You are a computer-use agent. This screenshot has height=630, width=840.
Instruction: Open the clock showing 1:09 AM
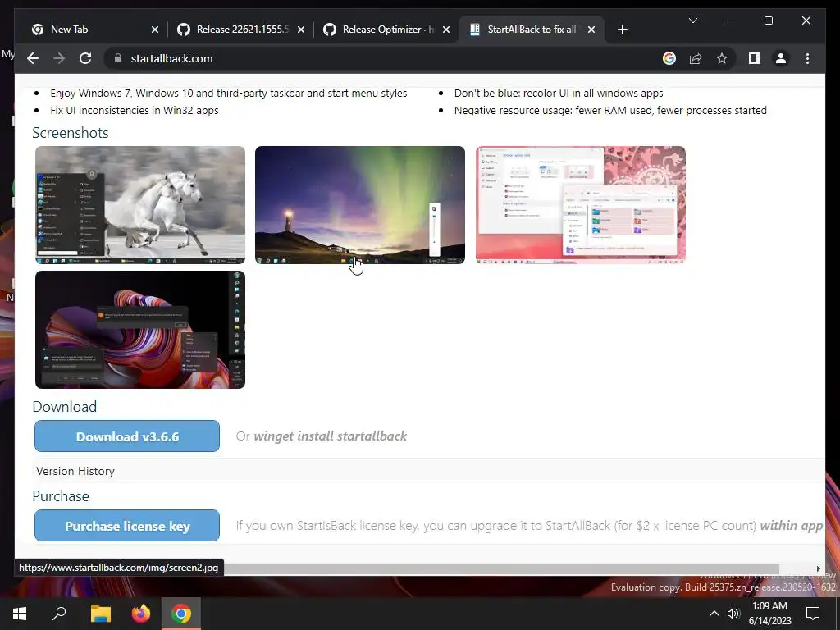coord(769,614)
